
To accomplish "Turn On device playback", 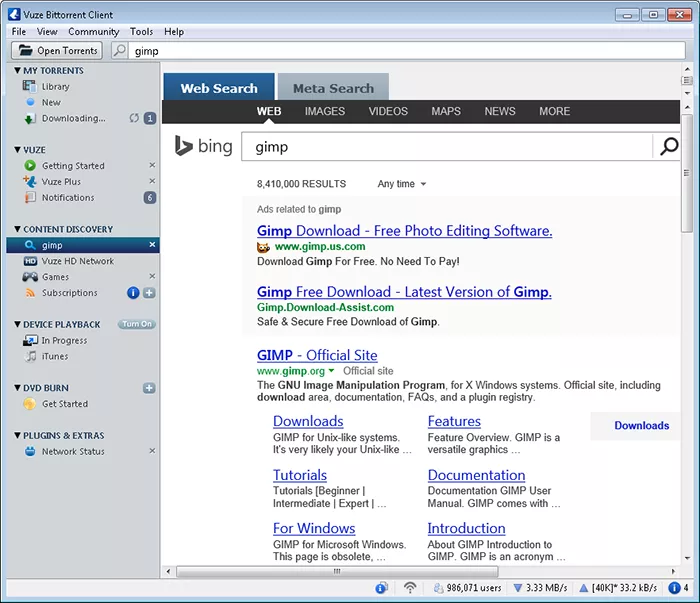I will pos(137,324).
